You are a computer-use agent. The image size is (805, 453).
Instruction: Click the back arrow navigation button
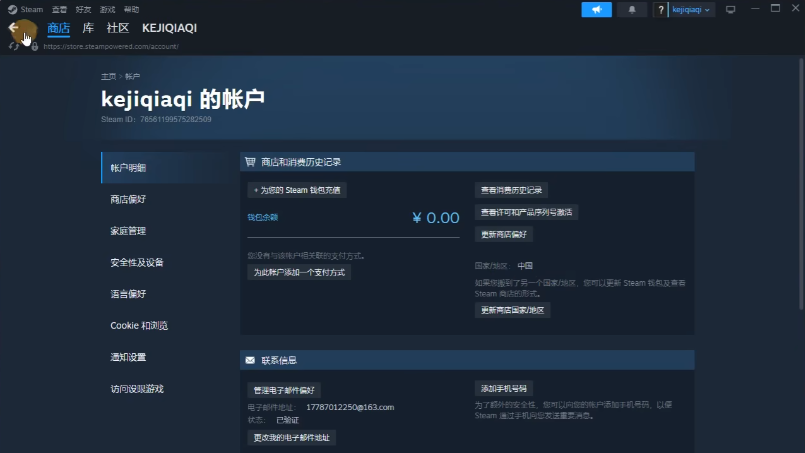(x=13, y=28)
